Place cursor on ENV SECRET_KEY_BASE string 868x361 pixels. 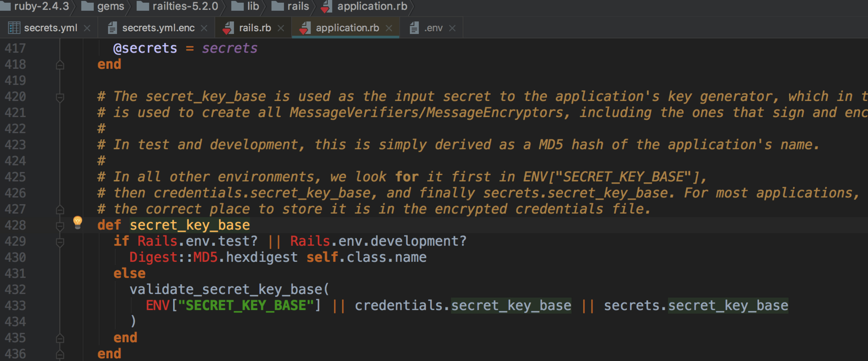pos(246,306)
